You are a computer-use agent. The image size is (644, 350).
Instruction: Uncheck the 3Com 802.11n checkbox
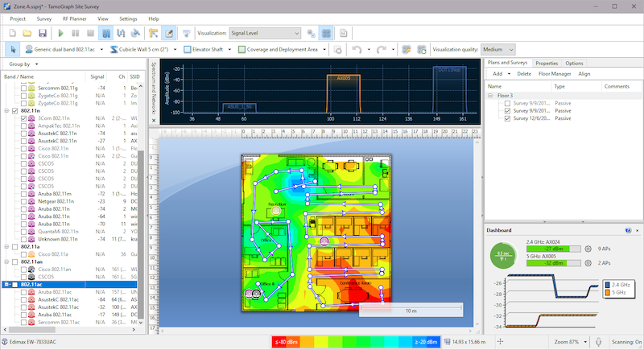coord(23,118)
